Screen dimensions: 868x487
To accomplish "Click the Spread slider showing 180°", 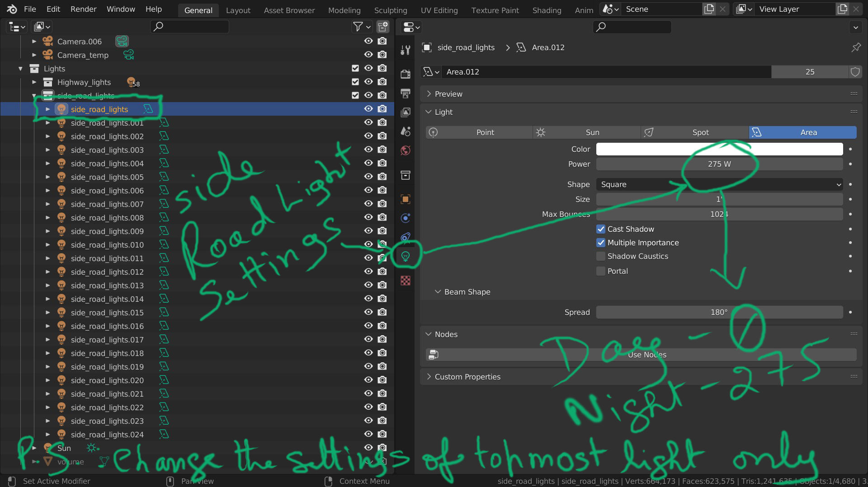I will tap(719, 312).
